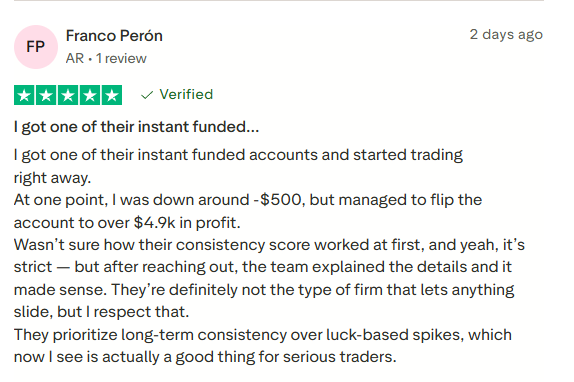Click the '-$500' amount in the review
This screenshot has height=382, width=574.
click(278, 200)
